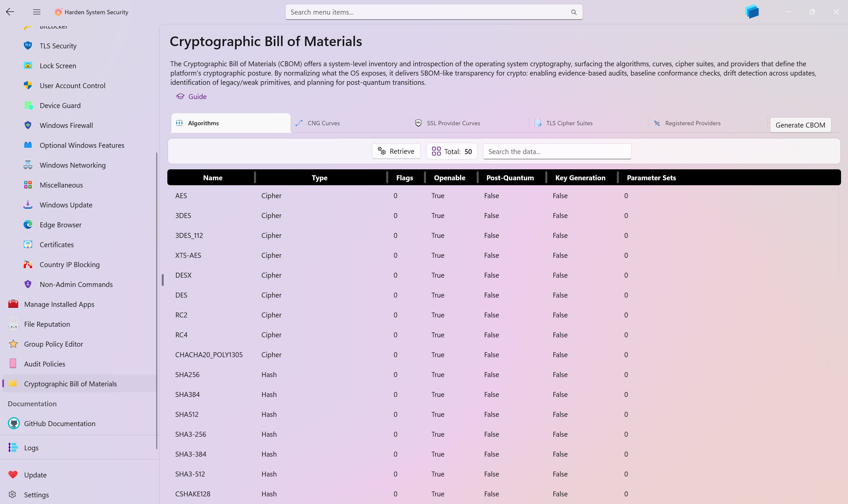The height and width of the screenshot is (504, 848).
Task: Open the Edge Browser icon item
Action: pyautogui.click(x=28, y=224)
